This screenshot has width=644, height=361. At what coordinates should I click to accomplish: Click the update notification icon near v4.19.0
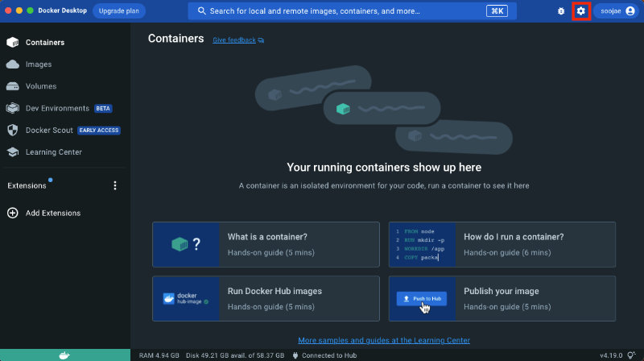(x=632, y=355)
